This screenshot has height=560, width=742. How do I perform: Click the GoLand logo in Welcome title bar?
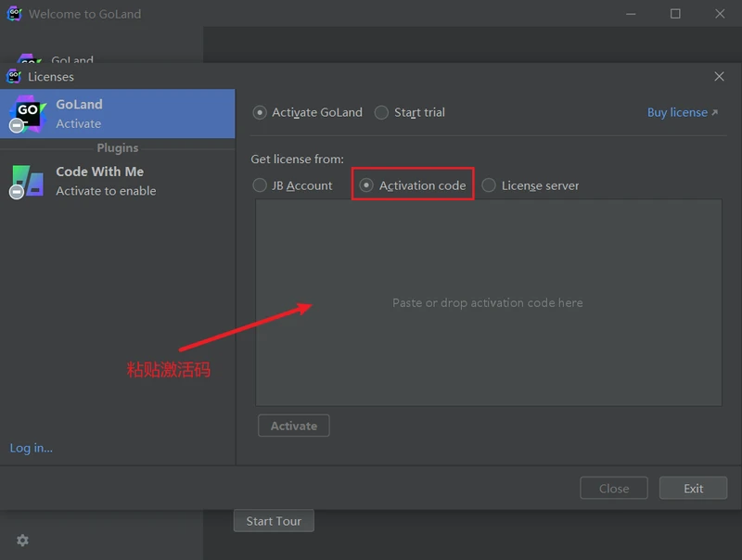(x=14, y=14)
